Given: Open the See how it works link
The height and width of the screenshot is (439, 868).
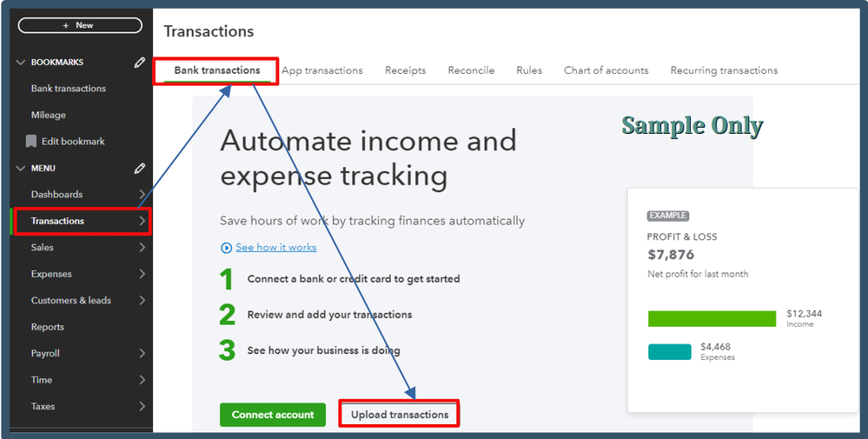Looking at the screenshot, I should (x=276, y=248).
